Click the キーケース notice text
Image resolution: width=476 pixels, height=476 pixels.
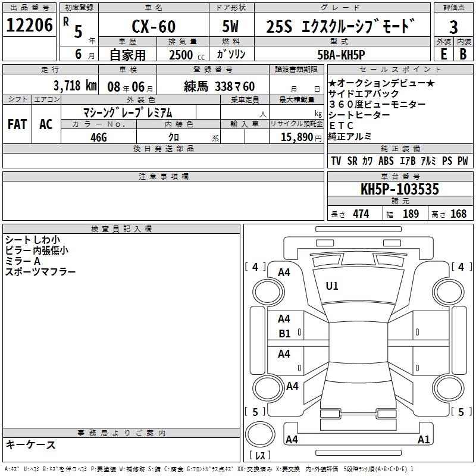(x=30, y=445)
